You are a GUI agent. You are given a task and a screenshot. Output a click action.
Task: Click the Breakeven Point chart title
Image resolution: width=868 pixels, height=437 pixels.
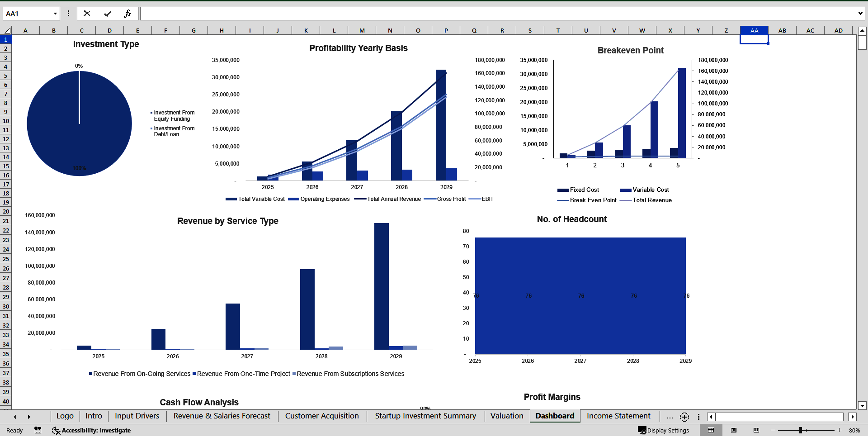pos(631,50)
